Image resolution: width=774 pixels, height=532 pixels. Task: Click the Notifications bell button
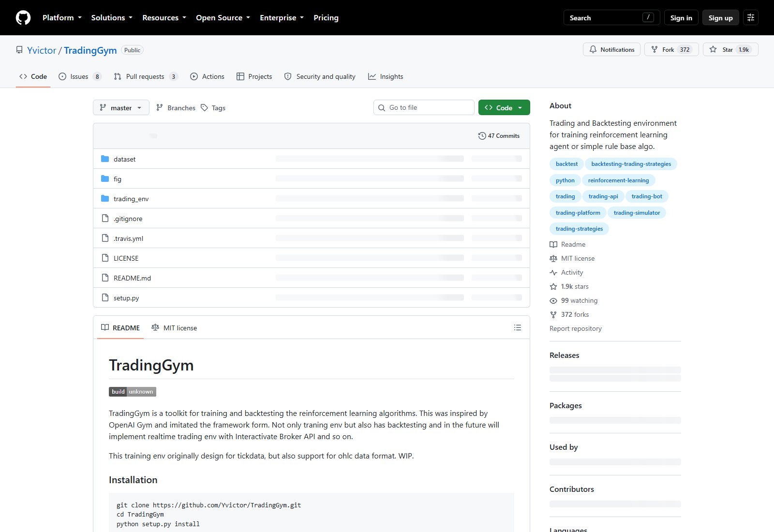tap(612, 49)
